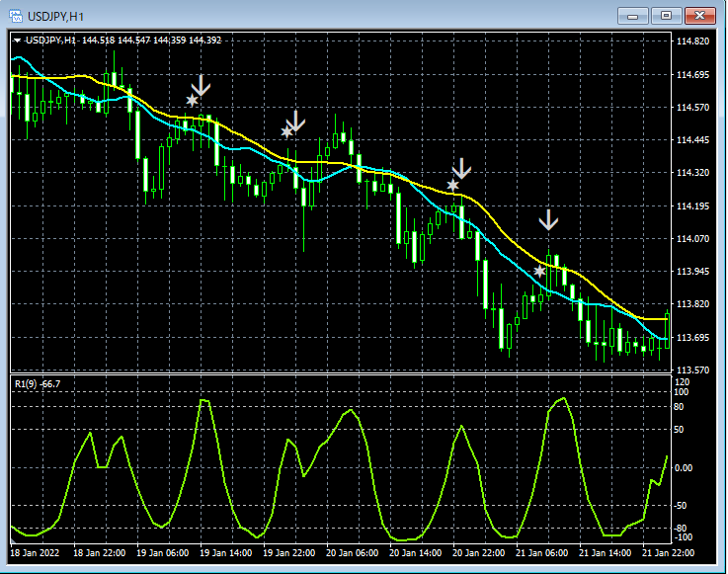The image size is (728, 574).
Task: Click the USDJPY,H1 OHLC header text
Action: (x=123, y=41)
